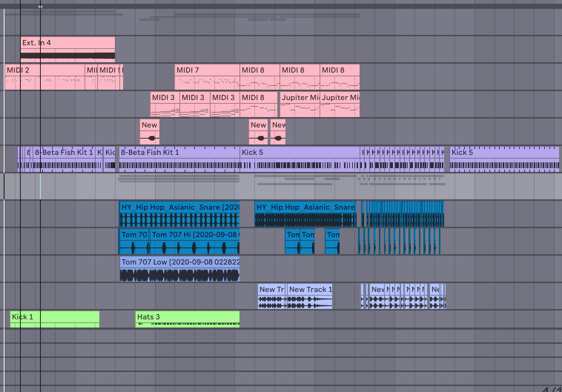Select MIDI 8 clip next to the MIDI 3 clips
The height and width of the screenshot is (392, 562).
click(258, 104)
